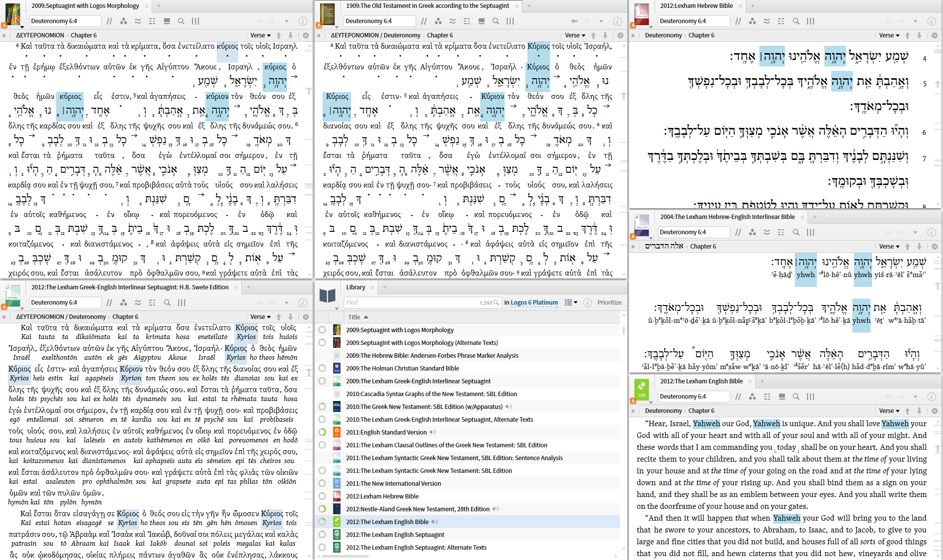Toggle status circle for Nestle-Aland Greek New Testament, 28th Edition

(322, 509)
